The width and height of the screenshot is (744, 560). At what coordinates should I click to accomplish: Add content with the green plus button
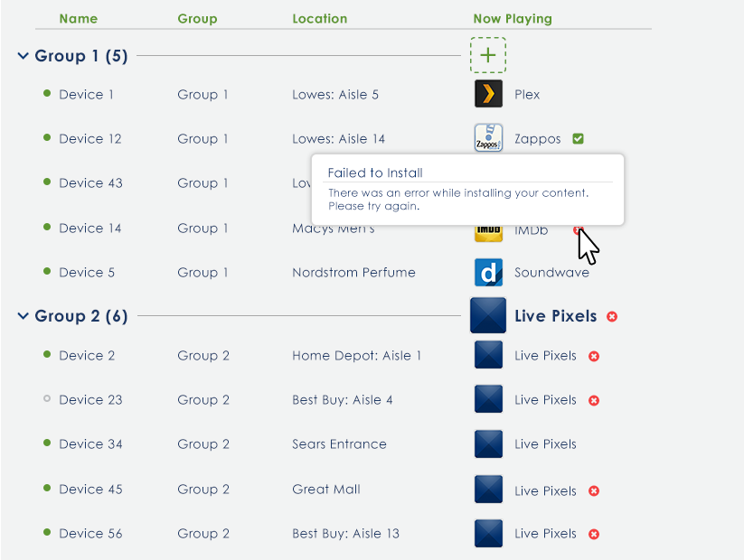[488, 55]
